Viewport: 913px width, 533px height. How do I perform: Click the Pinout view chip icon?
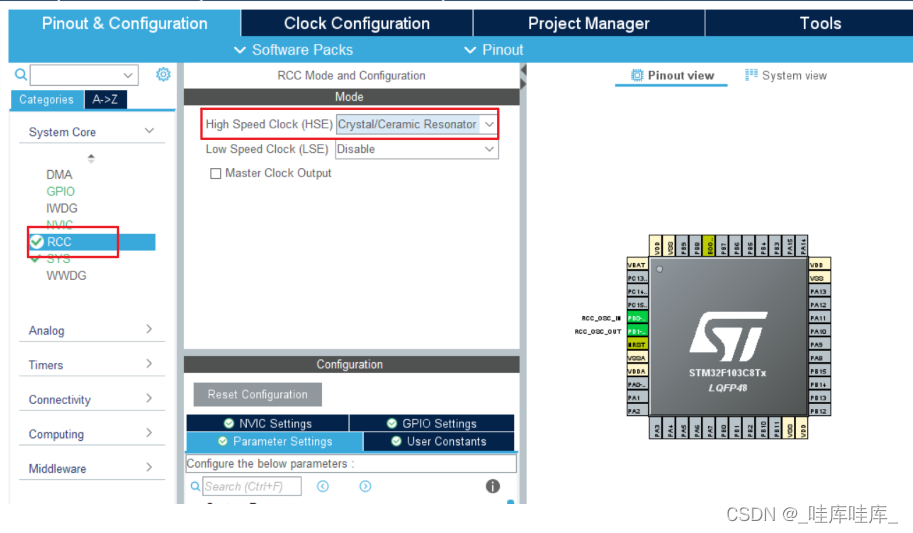tap(638, 75)
